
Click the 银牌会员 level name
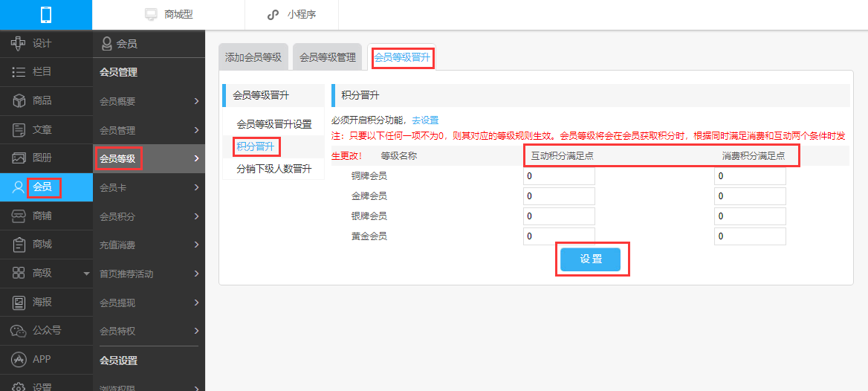[x=369, y=216]
